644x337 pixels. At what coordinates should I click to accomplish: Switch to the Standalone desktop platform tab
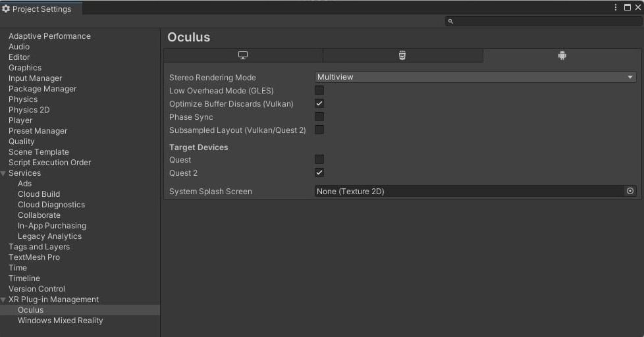243,55
